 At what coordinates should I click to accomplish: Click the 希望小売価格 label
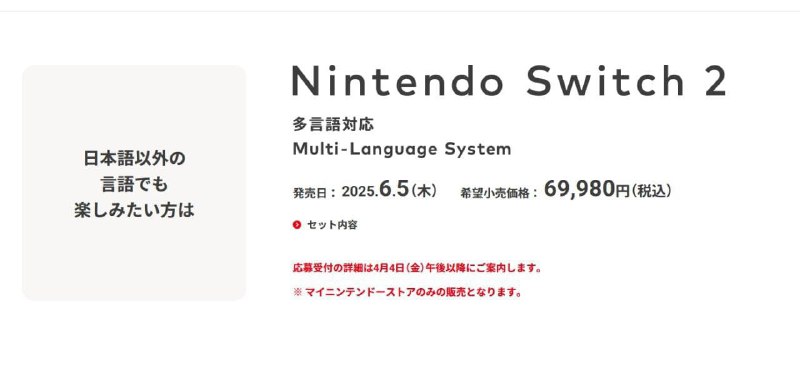pyautogui.click(x=498, y=193)
